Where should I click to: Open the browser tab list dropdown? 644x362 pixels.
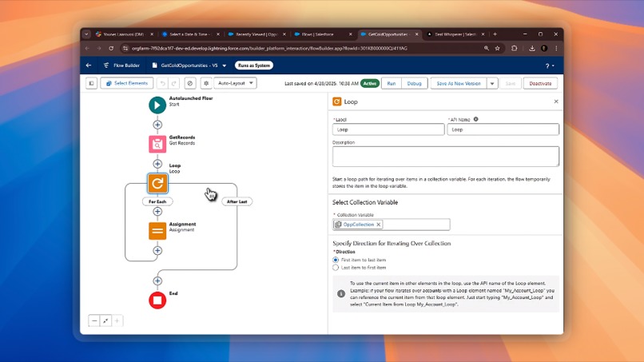(x=86, y=34)
